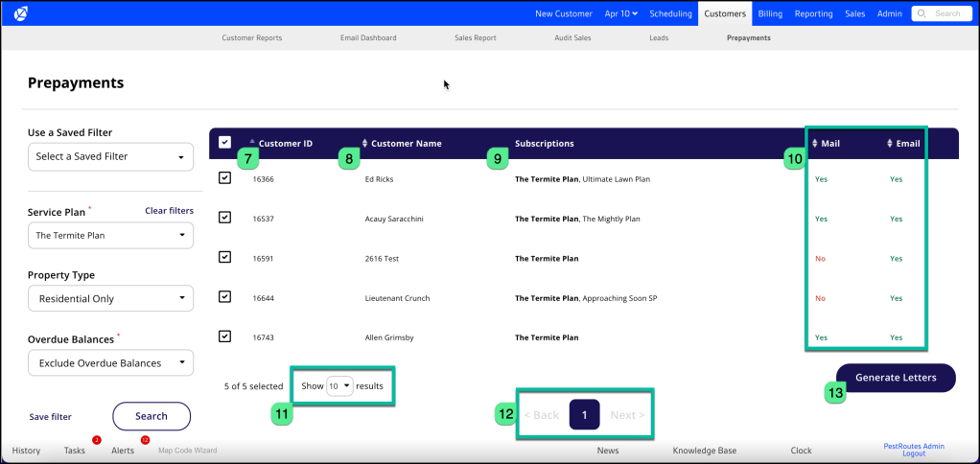Sort table by Customer ID arrow
This screenshot has height=464, width=980.
click(252, 142)
